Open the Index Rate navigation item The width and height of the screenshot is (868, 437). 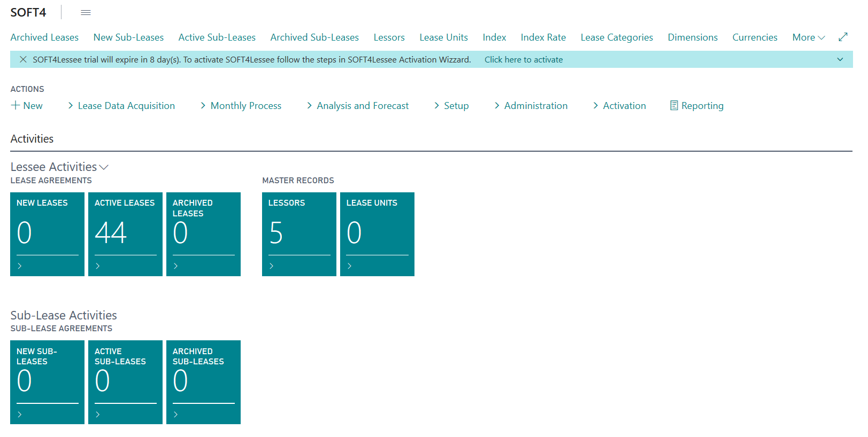pyautogui.click(x=543, y=37)
